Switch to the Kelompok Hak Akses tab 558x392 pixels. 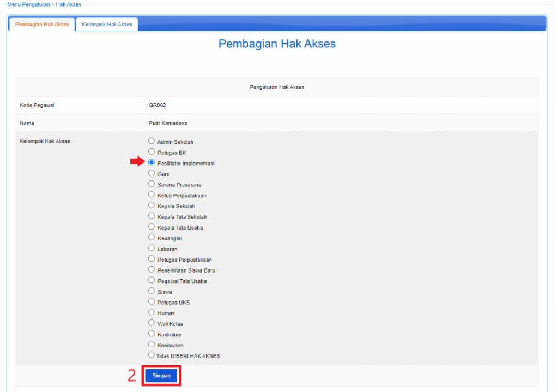click(106, 24)
